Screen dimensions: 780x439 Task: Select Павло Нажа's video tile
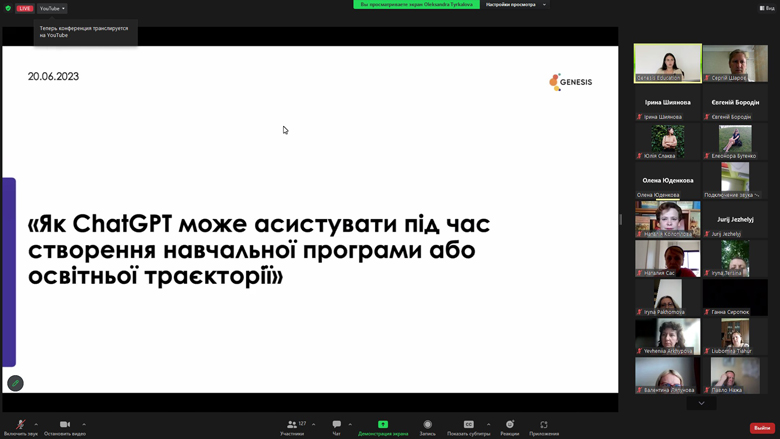735,375
